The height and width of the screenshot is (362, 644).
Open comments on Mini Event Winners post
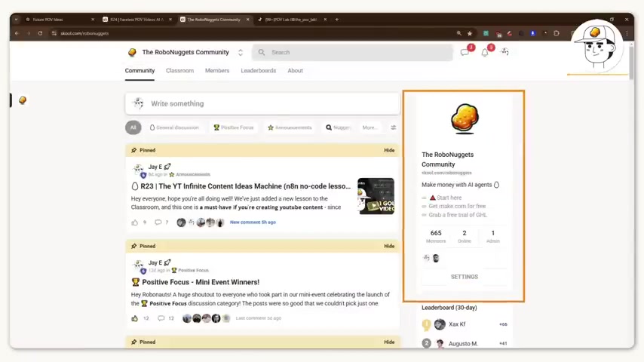161,318
